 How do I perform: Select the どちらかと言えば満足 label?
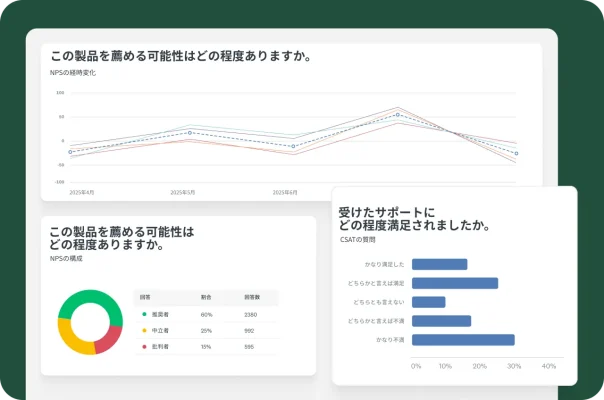click(376, 283)
